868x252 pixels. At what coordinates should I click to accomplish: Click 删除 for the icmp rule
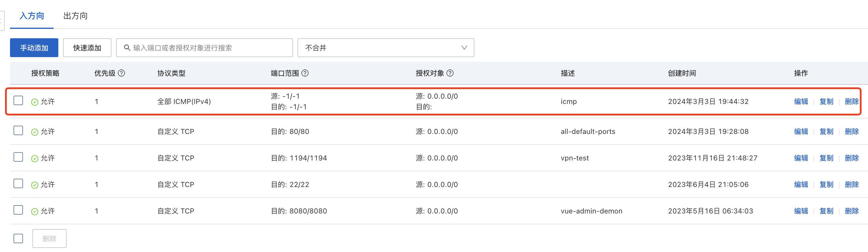852,101
